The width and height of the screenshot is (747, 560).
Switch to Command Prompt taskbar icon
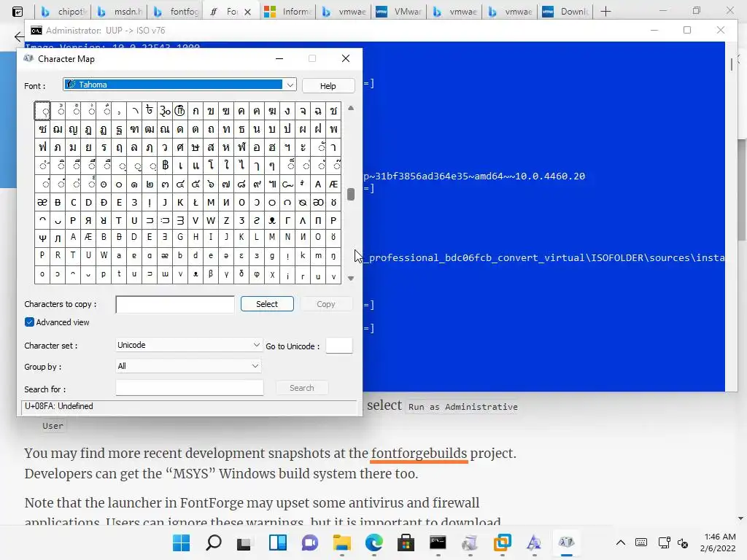pos(438,542)
